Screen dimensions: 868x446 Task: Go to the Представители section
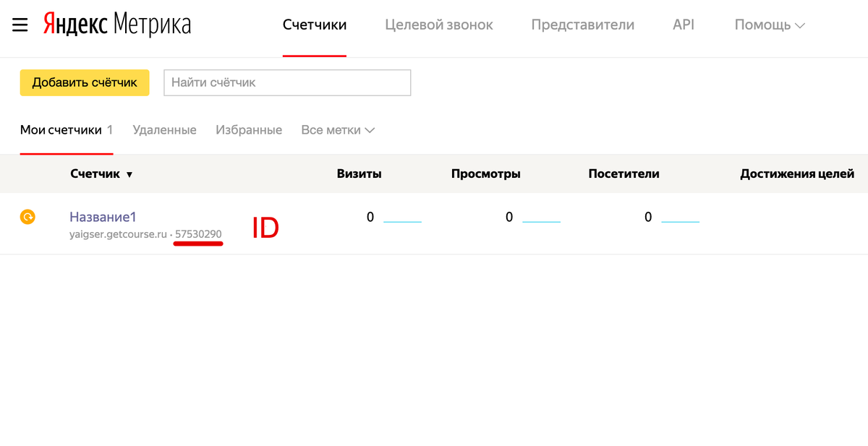[582, 25]
